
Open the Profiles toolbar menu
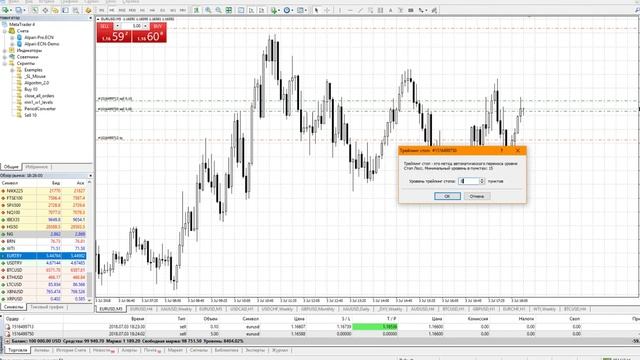[20, 10]
